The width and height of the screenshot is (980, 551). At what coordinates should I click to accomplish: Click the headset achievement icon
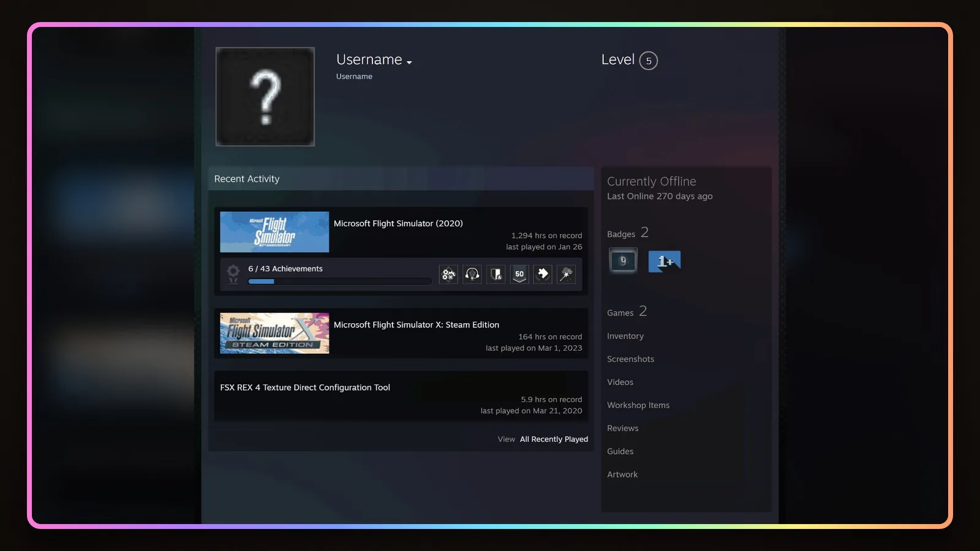coord(472,274)
